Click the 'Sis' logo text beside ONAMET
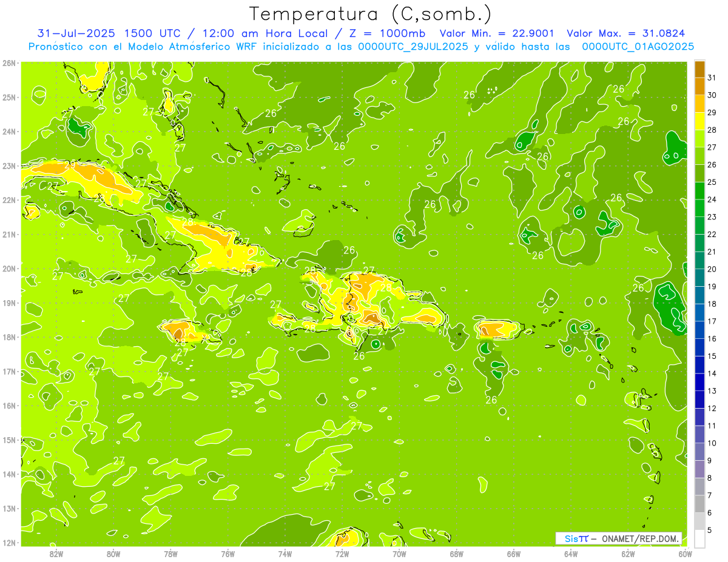The height and width of the screenshot is (562, 728). [x=572, y=538]
